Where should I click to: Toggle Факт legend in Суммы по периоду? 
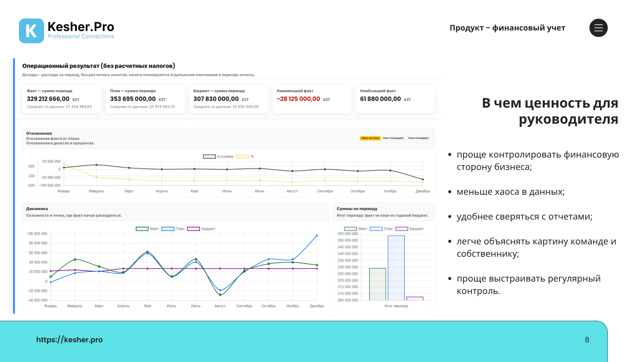coord(356,229)
